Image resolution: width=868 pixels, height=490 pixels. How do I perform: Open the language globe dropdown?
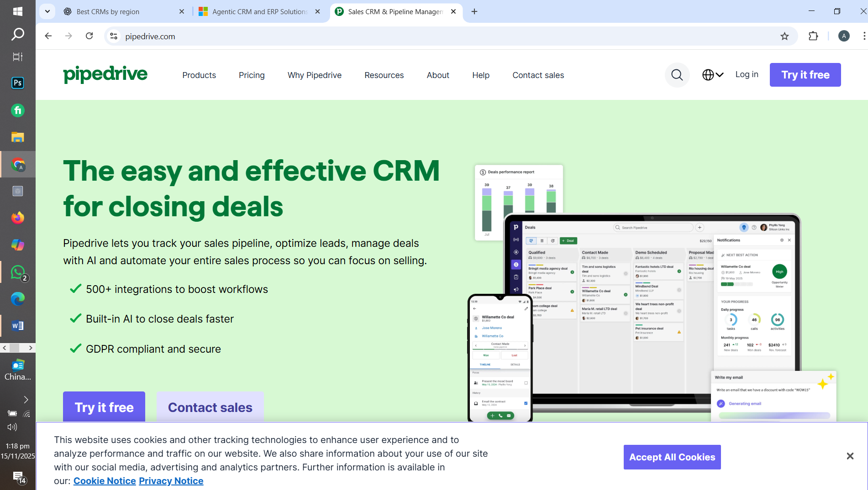pyautogui.click(x=712, y=74)
